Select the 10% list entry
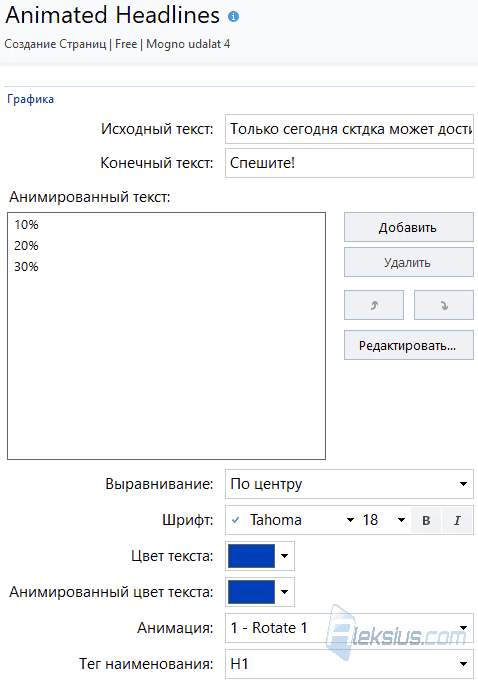The image size is (478, 683). pos(26,225)
